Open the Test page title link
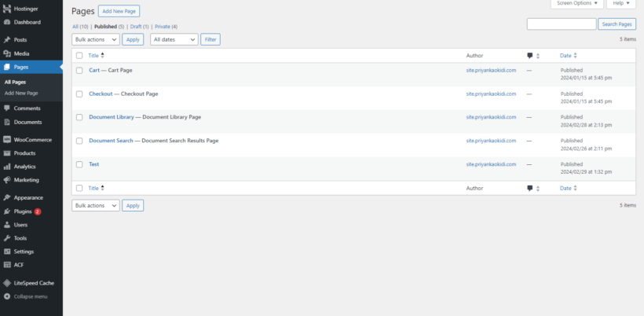644x316 pixels. pyautogui.click(x=94, y=164)
